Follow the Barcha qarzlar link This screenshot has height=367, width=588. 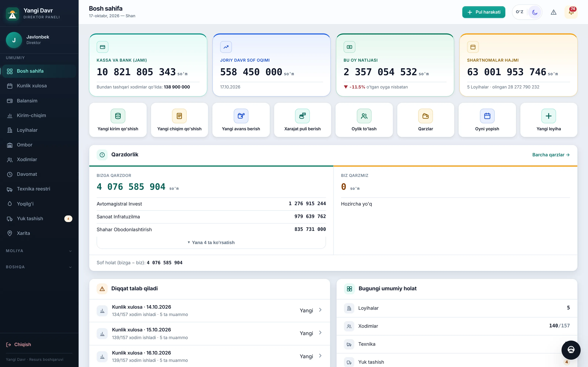[551, 155]
